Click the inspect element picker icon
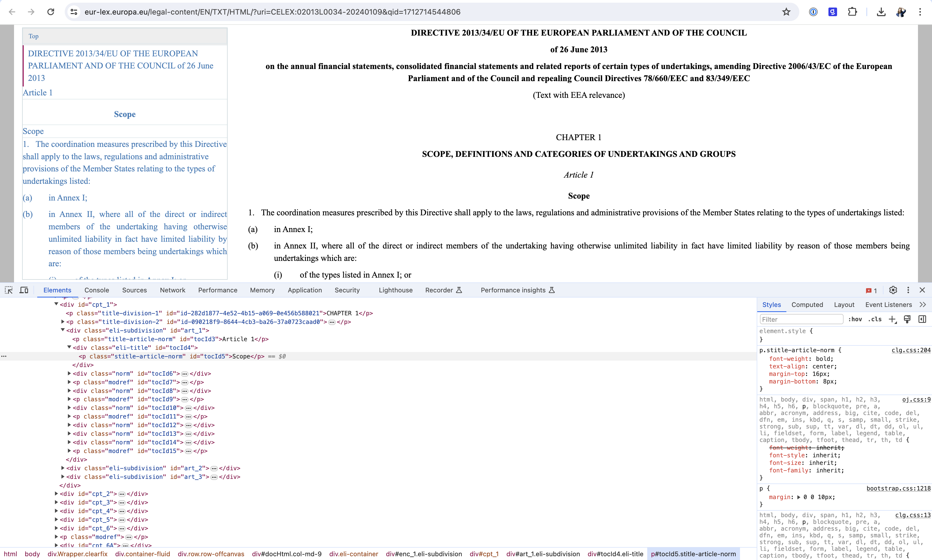The width and height of the screenshot is (932, 560). [9, 290]
